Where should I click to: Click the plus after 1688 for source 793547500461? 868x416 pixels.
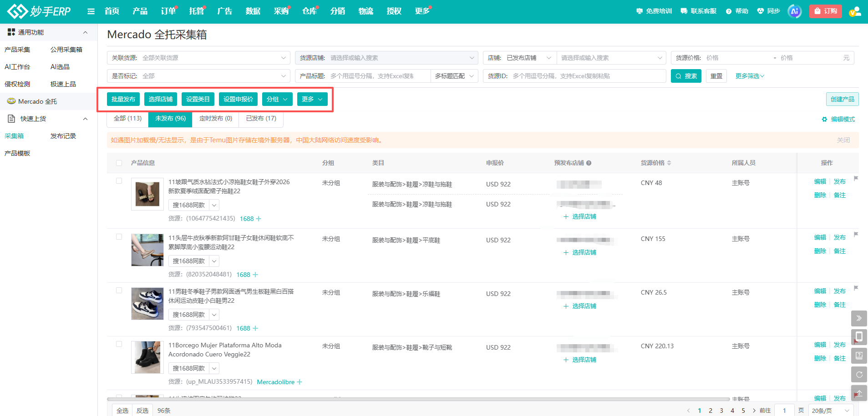tap(255, 328)
